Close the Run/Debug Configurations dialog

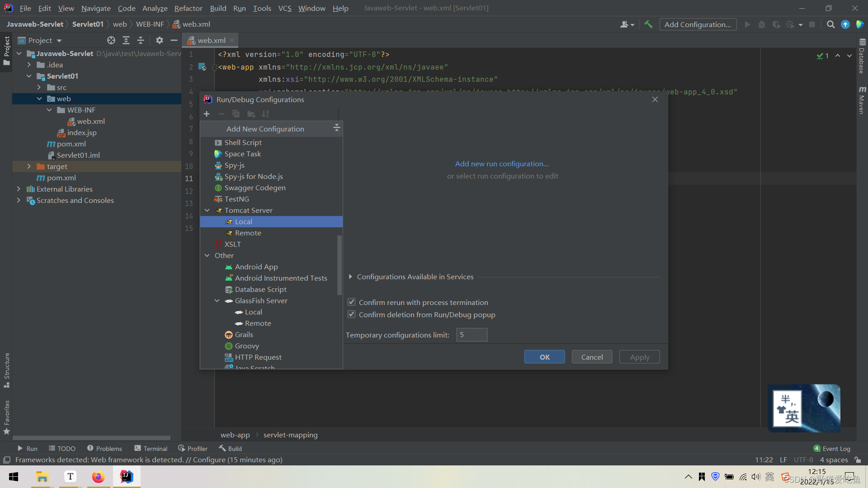(655, 99)
